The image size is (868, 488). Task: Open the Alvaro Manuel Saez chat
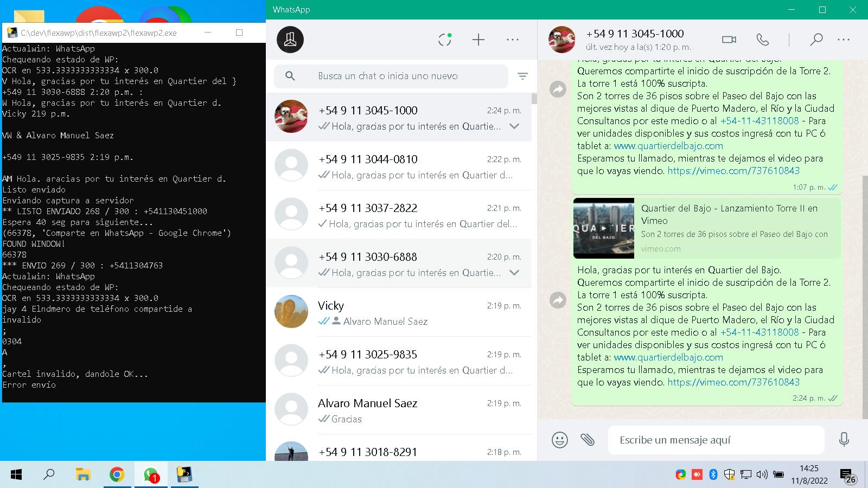pyautogui.click(x=399, y=410)
